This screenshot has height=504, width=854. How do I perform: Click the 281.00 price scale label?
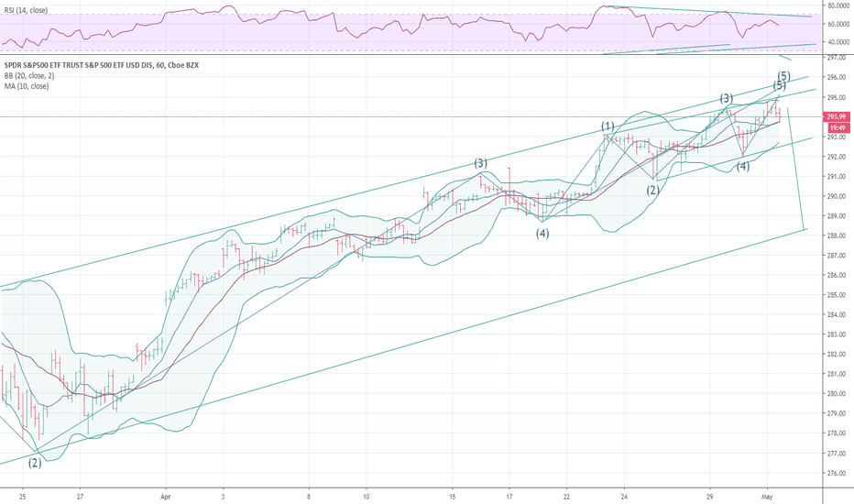(836, 374)
